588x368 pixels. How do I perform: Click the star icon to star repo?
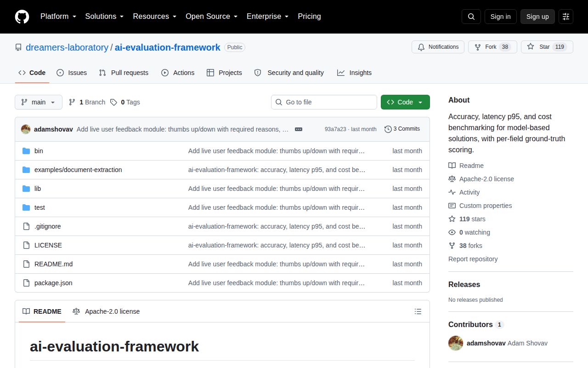pyautogui.click(x=531, y=47)
